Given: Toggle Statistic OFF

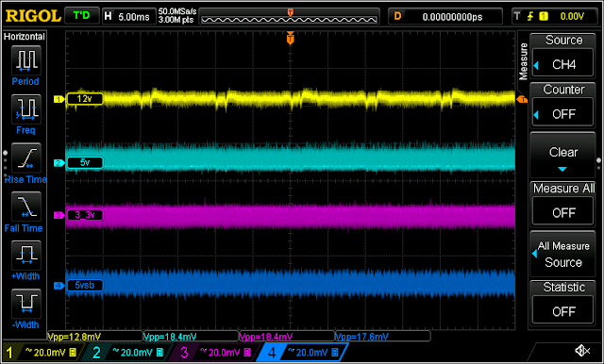Looking at the screenshot, I should [562, 303].
